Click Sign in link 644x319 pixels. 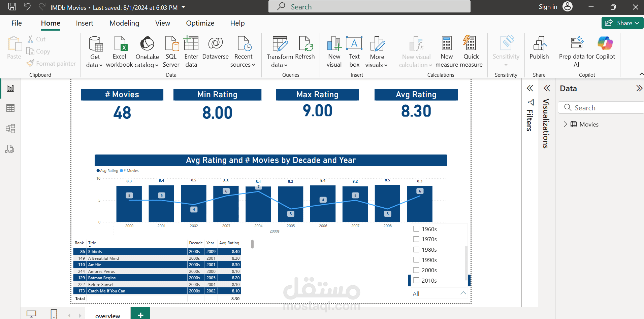(548, 7)
